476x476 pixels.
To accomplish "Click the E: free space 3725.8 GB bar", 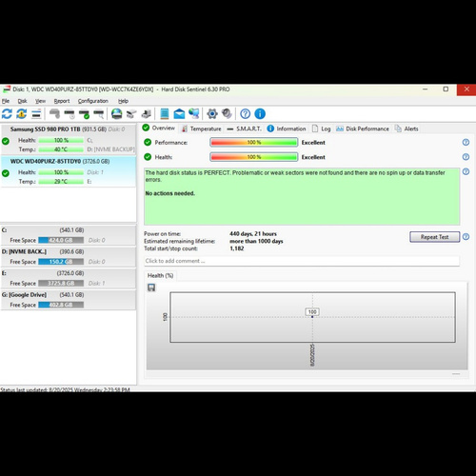I will pyautogui.click(x=61, y=283).
